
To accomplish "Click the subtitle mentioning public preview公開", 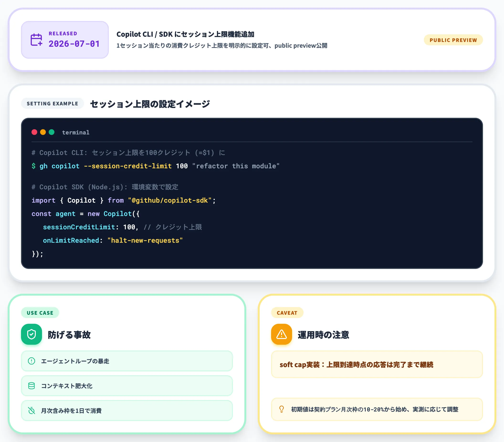I will click(x=222, y=46).
